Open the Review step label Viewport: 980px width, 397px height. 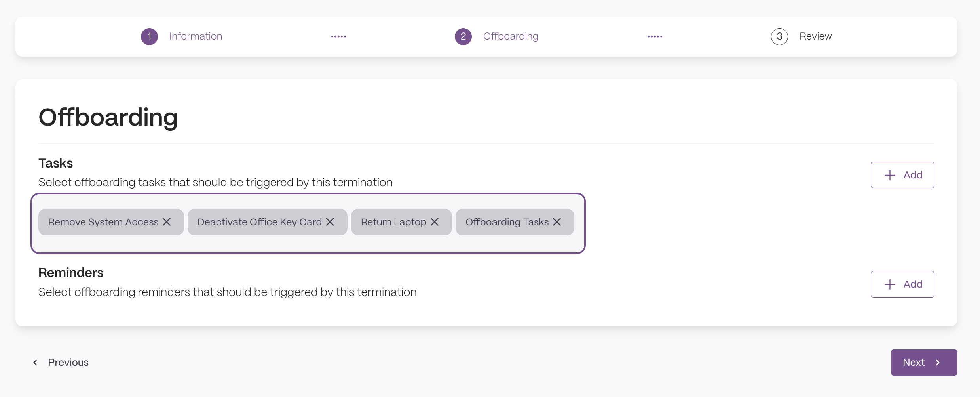(815, 36)
